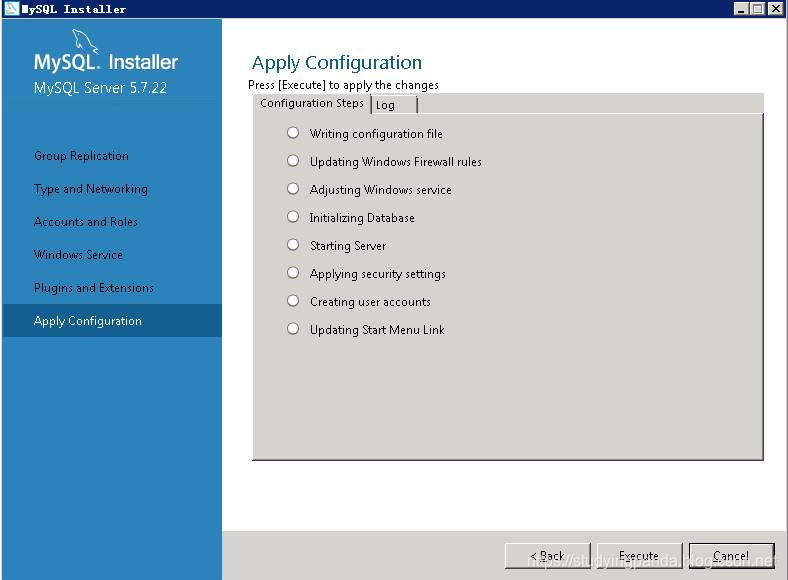Click the Back button
This screenshot has width=788, height=580.
548,556
